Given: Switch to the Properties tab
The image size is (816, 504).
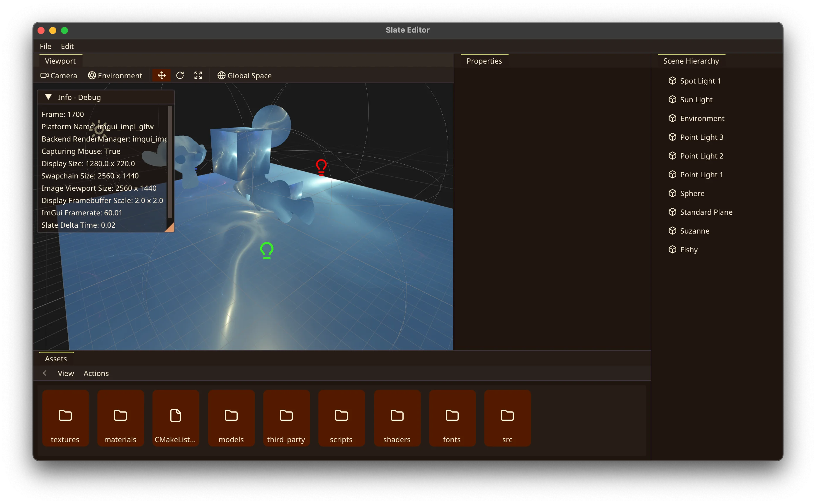Looking at the screenshot, I should coord(484,61).
